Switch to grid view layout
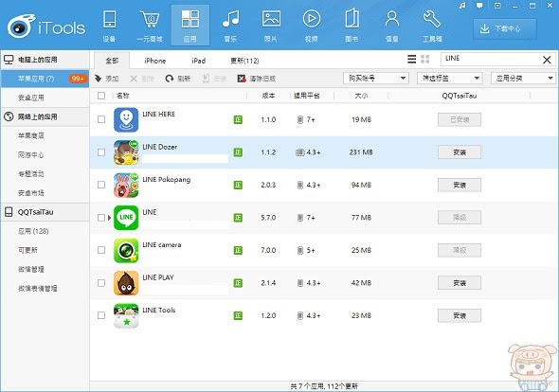The width and height of the screenshot is (559, 392). 425,59
